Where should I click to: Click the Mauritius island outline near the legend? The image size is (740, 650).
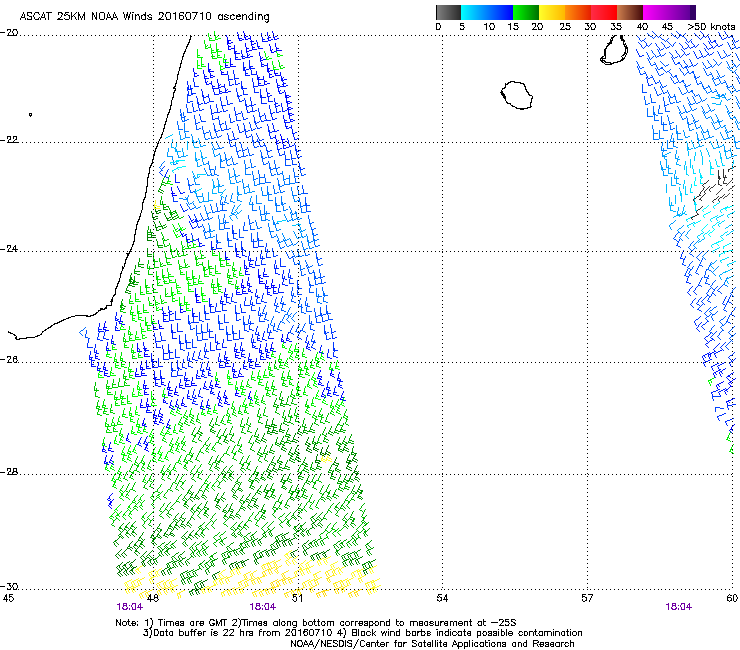(614, 50)
